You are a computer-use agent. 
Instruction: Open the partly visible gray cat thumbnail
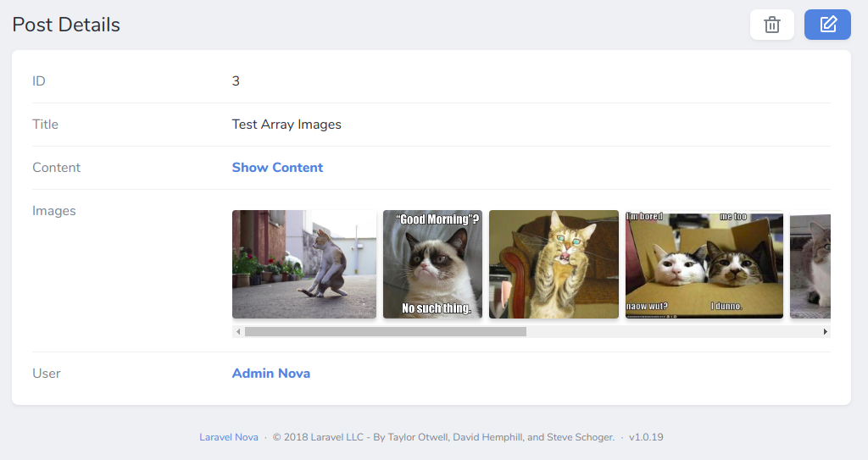click(x=810, y=264)
